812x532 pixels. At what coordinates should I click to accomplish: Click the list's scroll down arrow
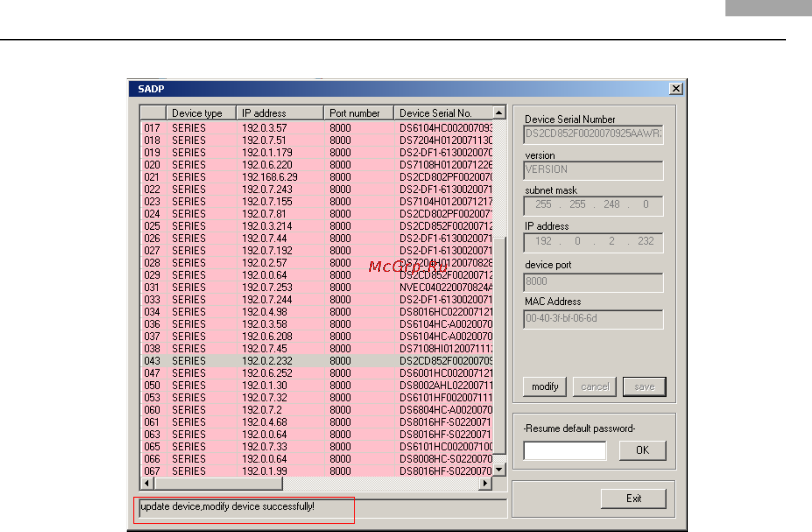[x=499, y=470]
